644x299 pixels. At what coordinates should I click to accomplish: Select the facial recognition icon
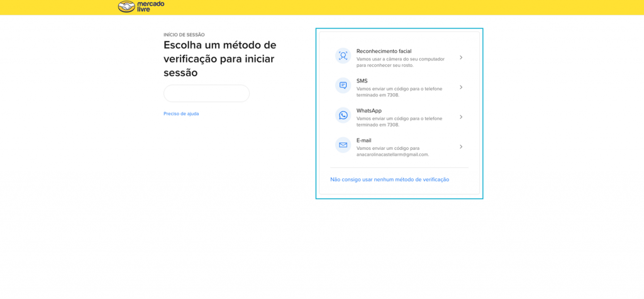coord(343,56)
